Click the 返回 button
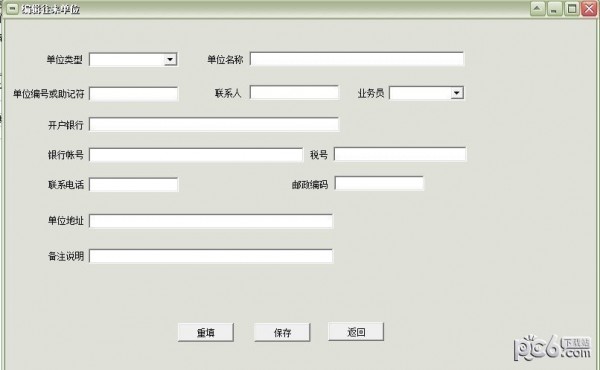Image resolution: width=600 pixels, height=370 pixels. tap(356, 332)
